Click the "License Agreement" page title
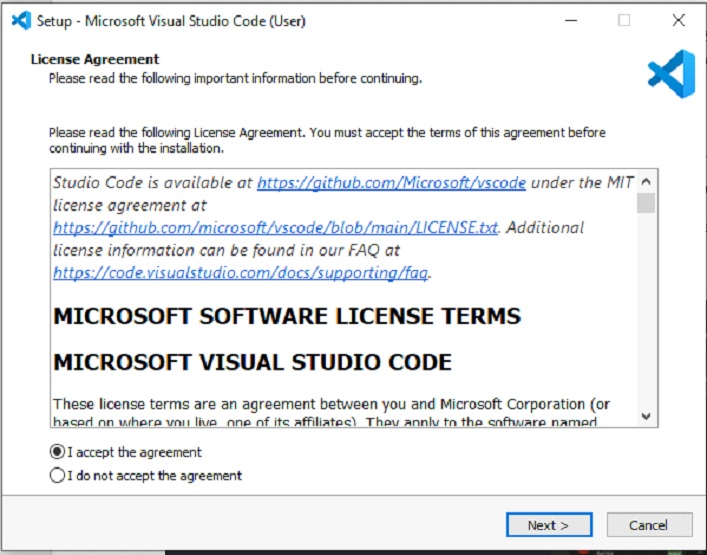This screenshot has height=555, width=707. point(95,59)
